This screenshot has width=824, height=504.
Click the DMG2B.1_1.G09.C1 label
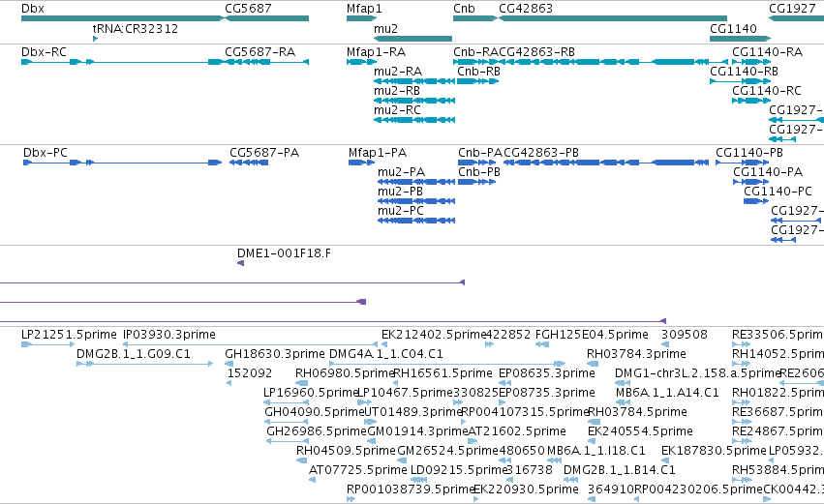coord(134,354)
